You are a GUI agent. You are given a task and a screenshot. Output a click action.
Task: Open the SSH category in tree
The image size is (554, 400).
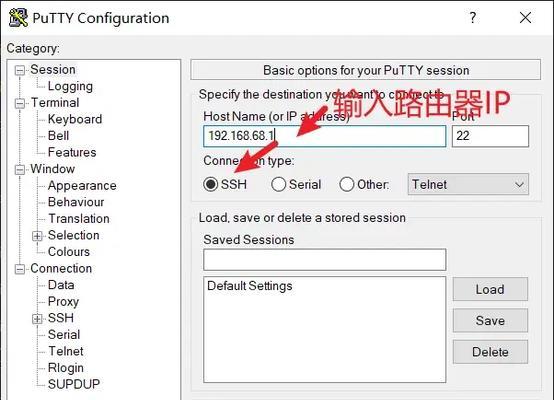coord(61,318)
